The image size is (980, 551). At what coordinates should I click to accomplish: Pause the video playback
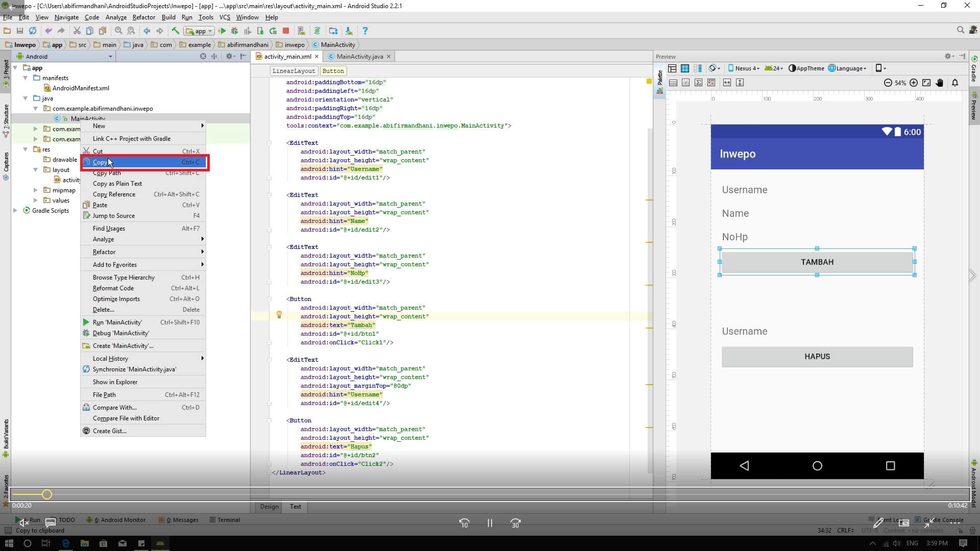pos(489,523)
